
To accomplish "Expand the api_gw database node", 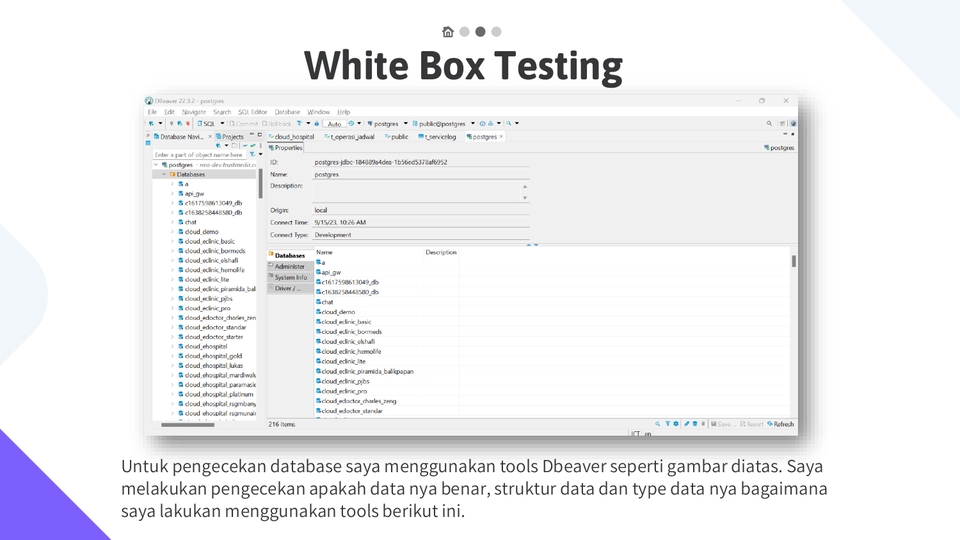I will pos(172,193).
